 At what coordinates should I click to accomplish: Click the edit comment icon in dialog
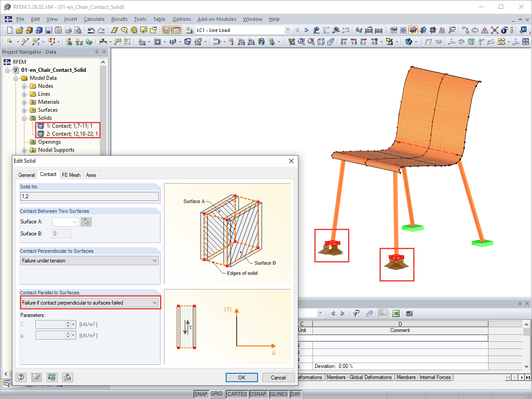pos(36,377)
